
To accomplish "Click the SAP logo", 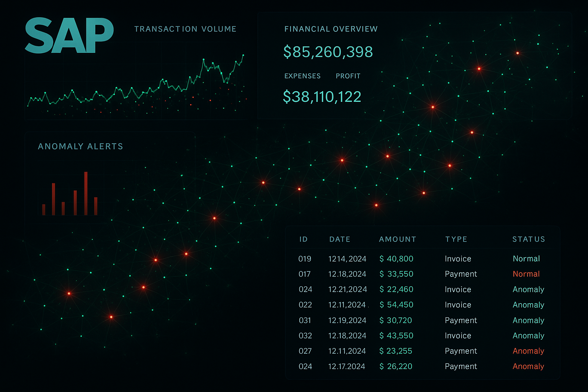I will pyautogui.click(x=69, y=36).
